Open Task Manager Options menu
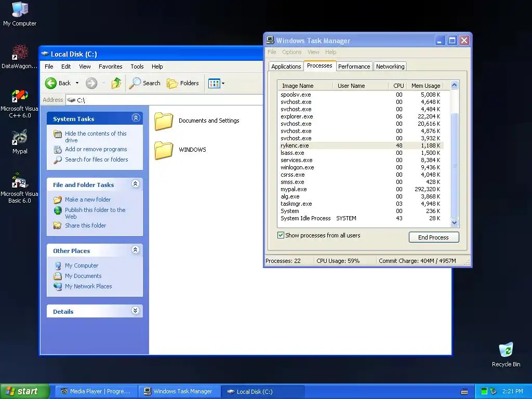The width and height of the screenshot is (532, 399). [x=292, y=52]
